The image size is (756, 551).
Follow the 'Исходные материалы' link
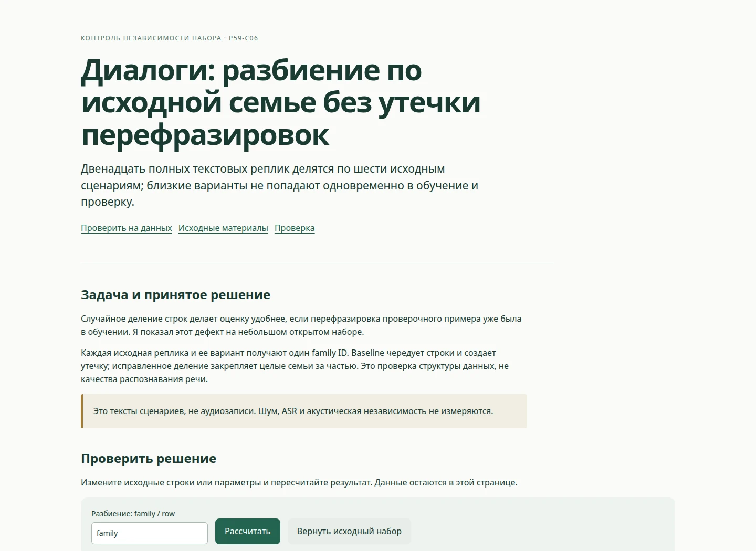pos(223,228)
